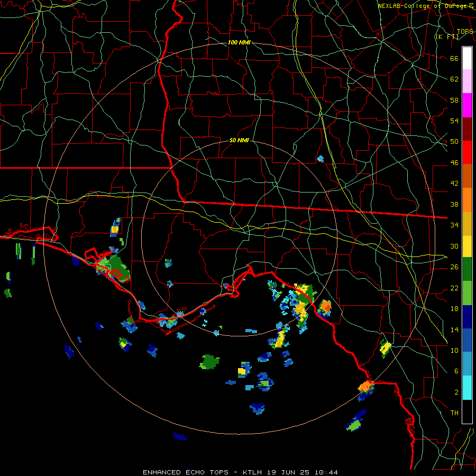Pick the navy blue legend swatch

467,317
